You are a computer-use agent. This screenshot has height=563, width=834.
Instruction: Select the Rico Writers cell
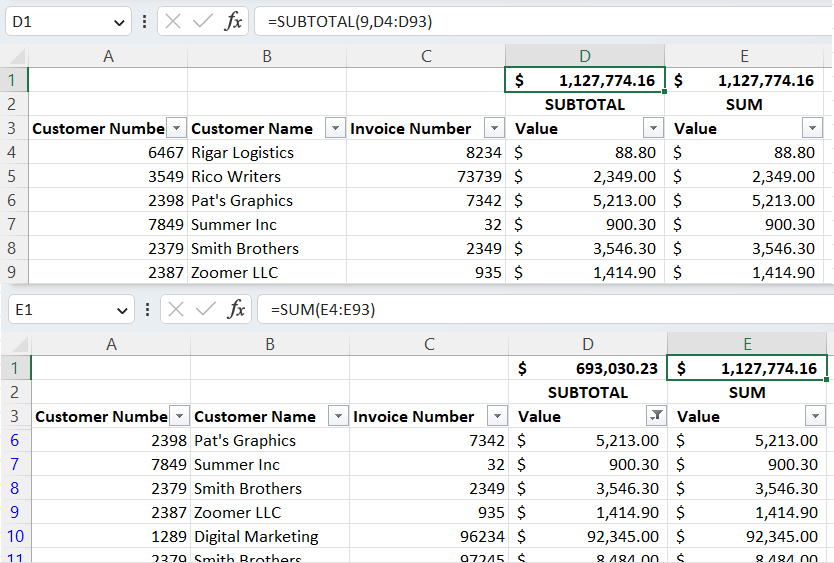click(267, 176)
